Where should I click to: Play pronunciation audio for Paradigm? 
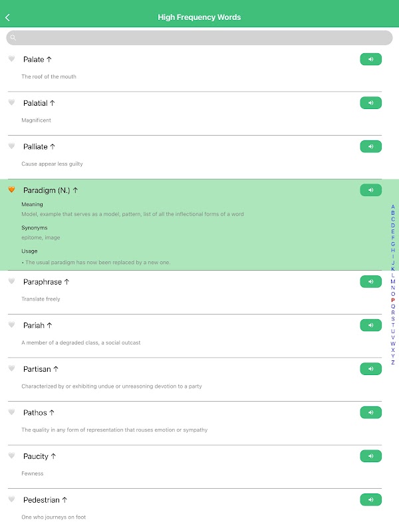pyautogui.click(x=370, y=190)
